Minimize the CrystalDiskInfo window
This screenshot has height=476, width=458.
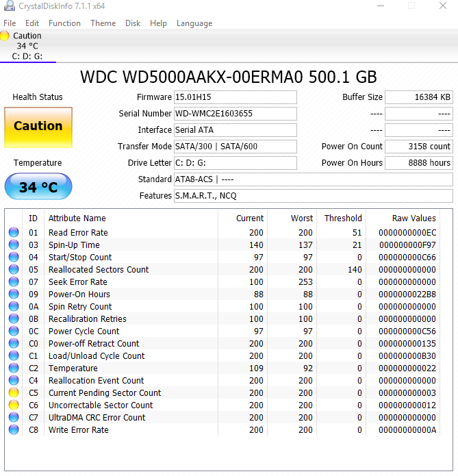click(381, 5)
